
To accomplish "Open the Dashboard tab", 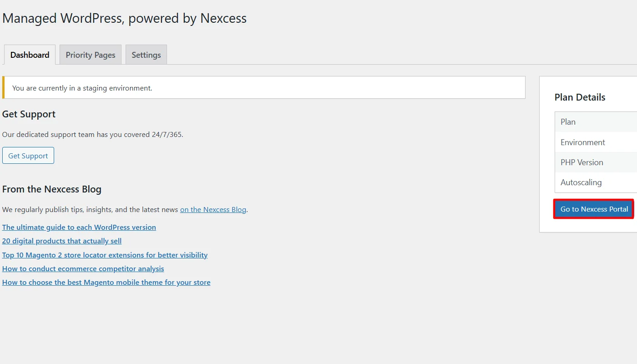I will point(30,55).
